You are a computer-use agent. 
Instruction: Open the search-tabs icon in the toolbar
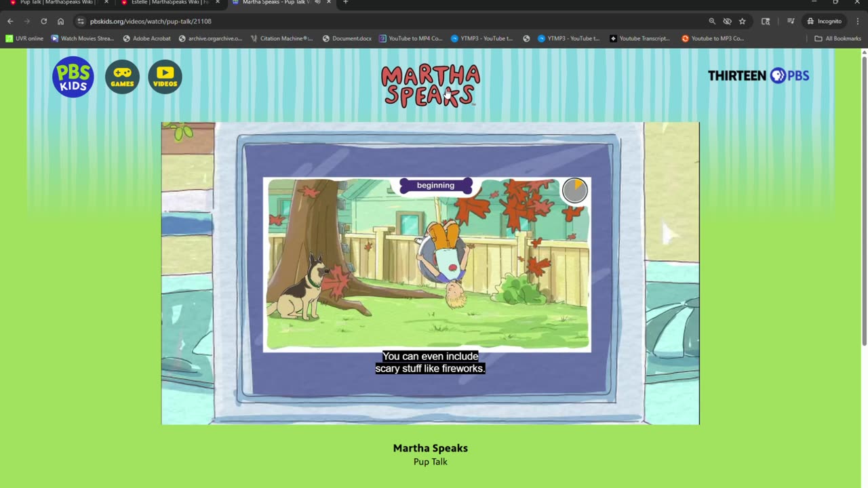click(x=766, y=21)
